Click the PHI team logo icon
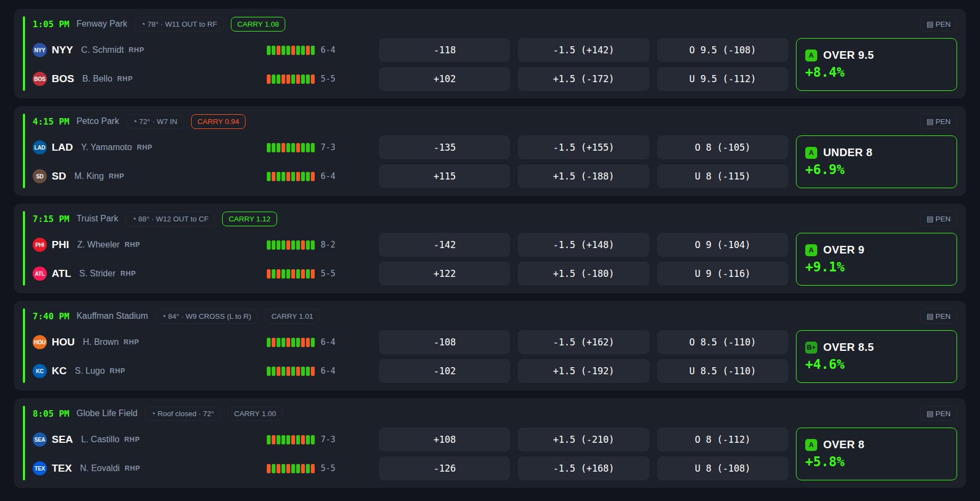 [x=40, y=245]
